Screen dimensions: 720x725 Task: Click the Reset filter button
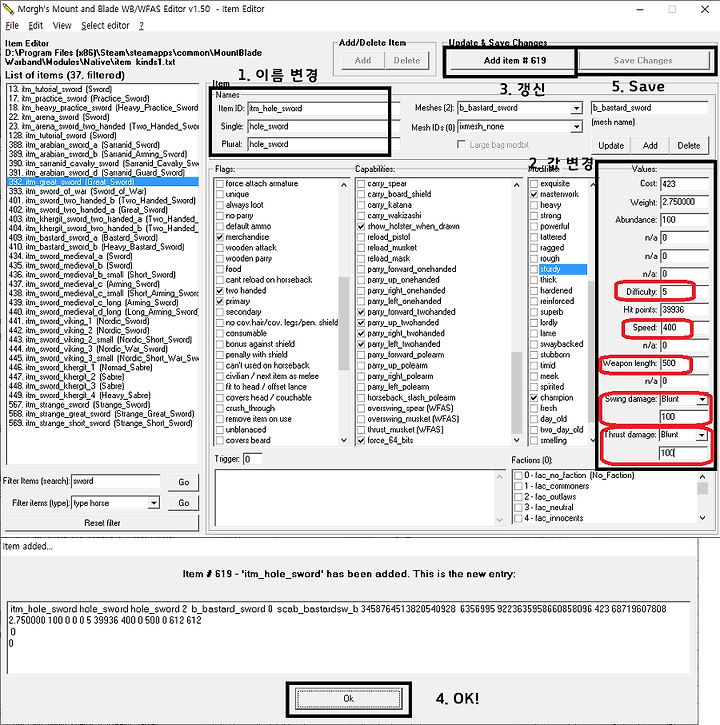[102, 523]
